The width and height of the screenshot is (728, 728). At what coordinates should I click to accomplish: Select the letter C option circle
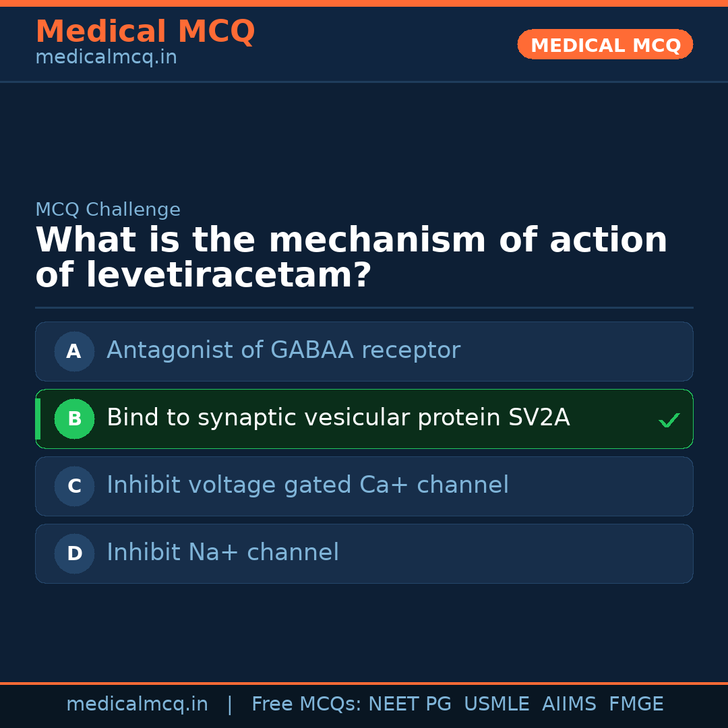pos(74,486)
